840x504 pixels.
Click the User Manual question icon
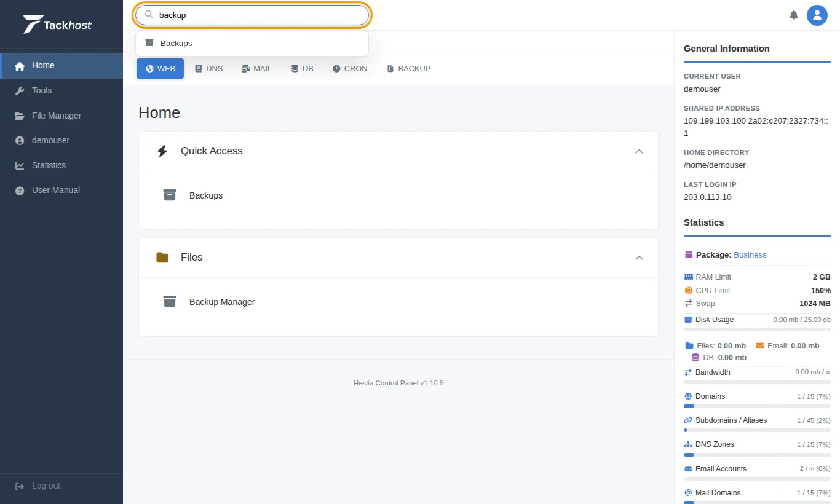20,191
